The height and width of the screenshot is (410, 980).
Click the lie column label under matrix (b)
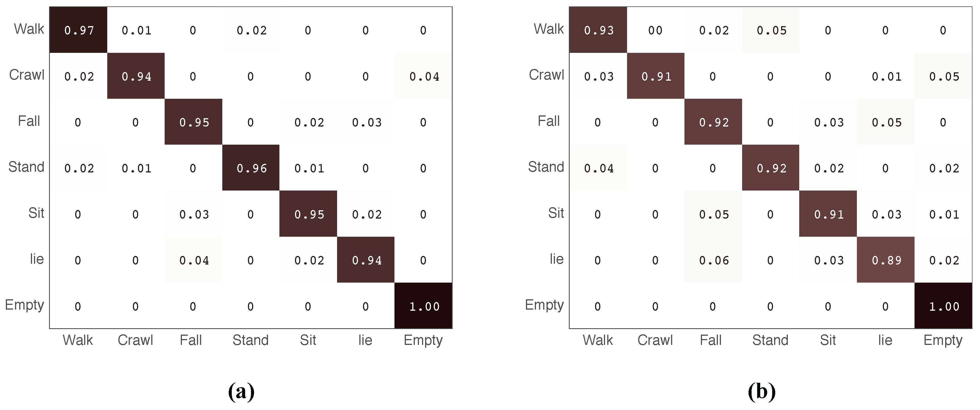coord(885,340)
